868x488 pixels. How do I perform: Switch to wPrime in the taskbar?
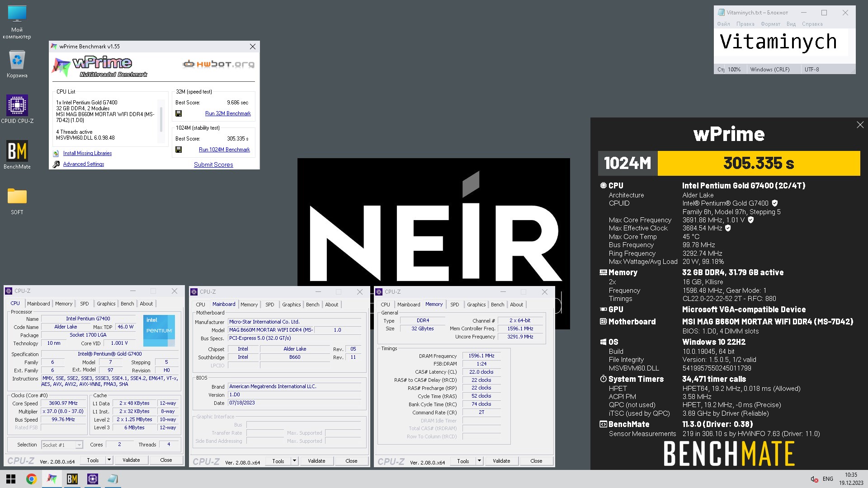click(52, 479)
